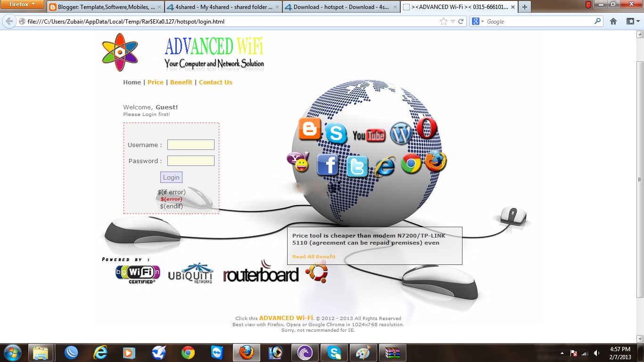Viewport: 644px width, 362px height.
Task: Click the Firefox icon on the globe
Action: (436, 162)
